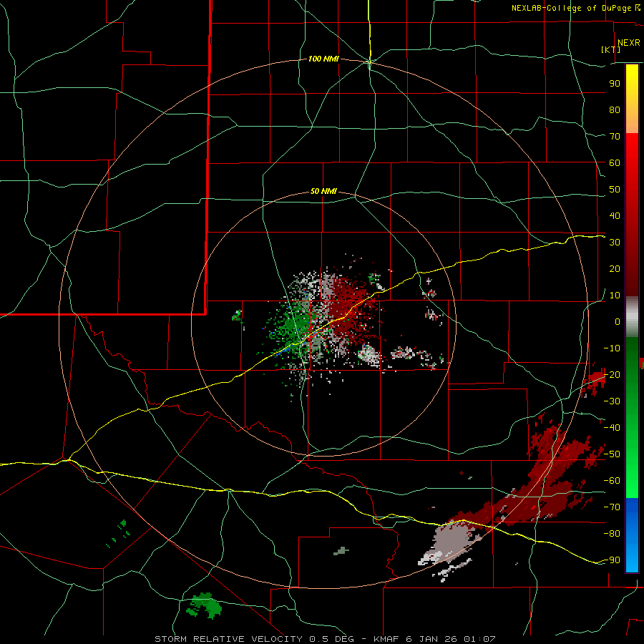Select the 70 value on velocity scale
Image resolution: width=644 pixels, height=644 pixels.
coord(615,137)
